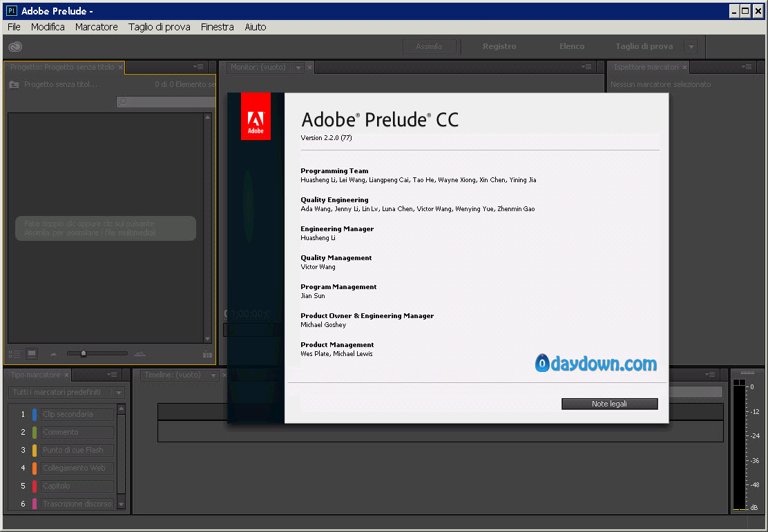
Task: Click the audio level meter
Action: pyautogui.click(x=739, y=445)
